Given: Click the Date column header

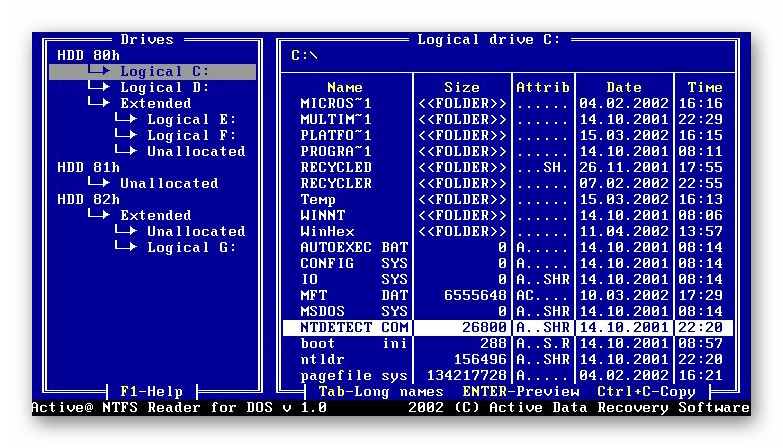Looking at the screenshot, I should (x=624, y=87).
